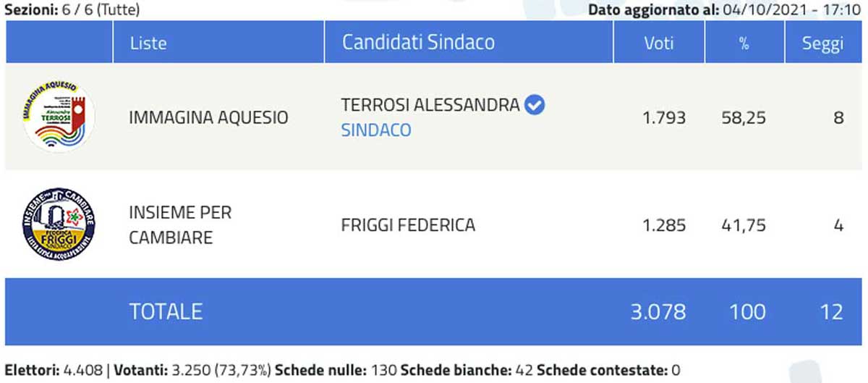Click the 3.078 total votes figure
The image size is (868, 383).
click(658, 311)
